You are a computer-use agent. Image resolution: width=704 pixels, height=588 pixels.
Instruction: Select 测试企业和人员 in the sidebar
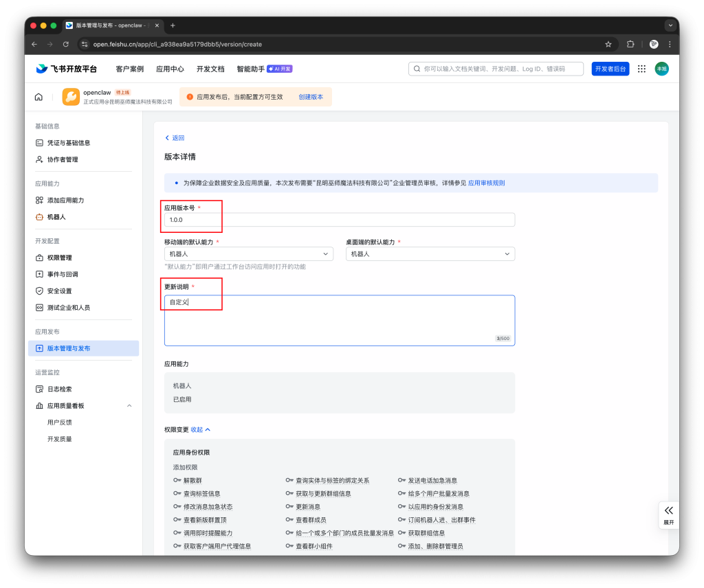[69, 307]
